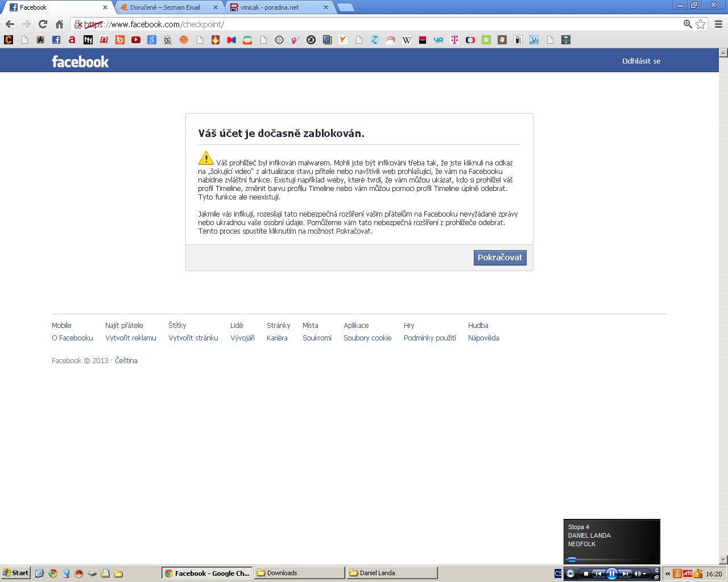Stop playback in the media player toolbar
This screenshot has height=582, width=728.
pyautogui.click(x=586, y=573)
